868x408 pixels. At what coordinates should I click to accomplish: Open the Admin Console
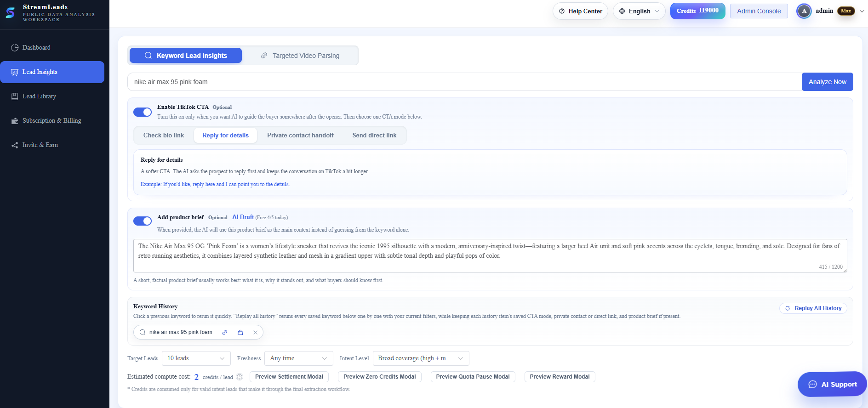(759, 11)
